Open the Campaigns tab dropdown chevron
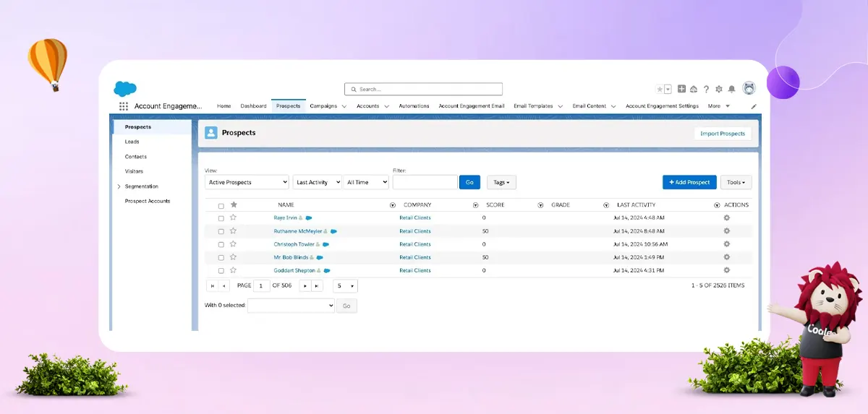The width and height of the screenshot is (868, 414). pos(344,106)
